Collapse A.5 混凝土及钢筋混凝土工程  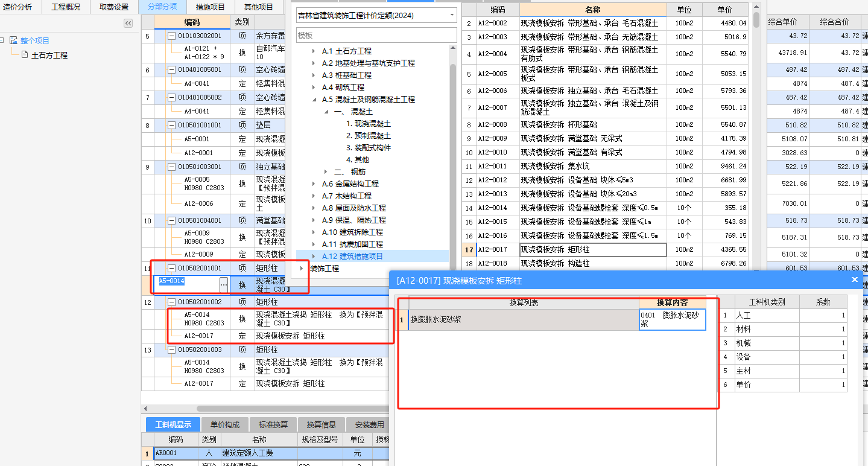tap(314, 100)
